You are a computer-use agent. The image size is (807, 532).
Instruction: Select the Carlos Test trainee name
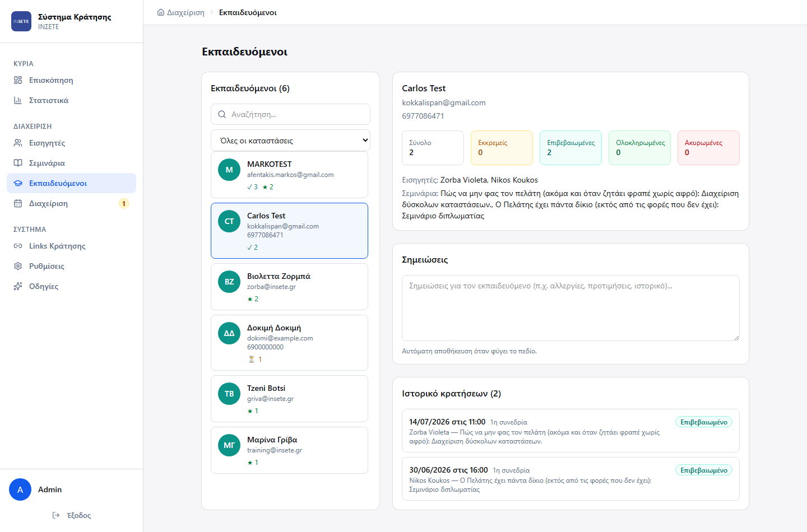coord(266,216)
